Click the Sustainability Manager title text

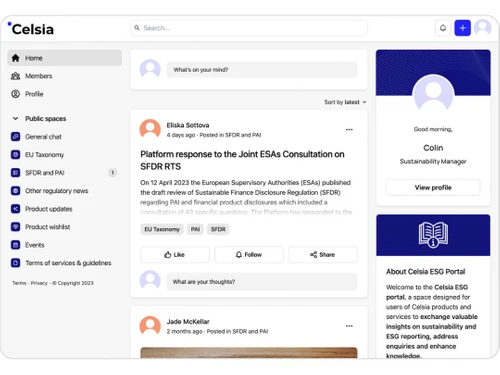tap(433, 162)
